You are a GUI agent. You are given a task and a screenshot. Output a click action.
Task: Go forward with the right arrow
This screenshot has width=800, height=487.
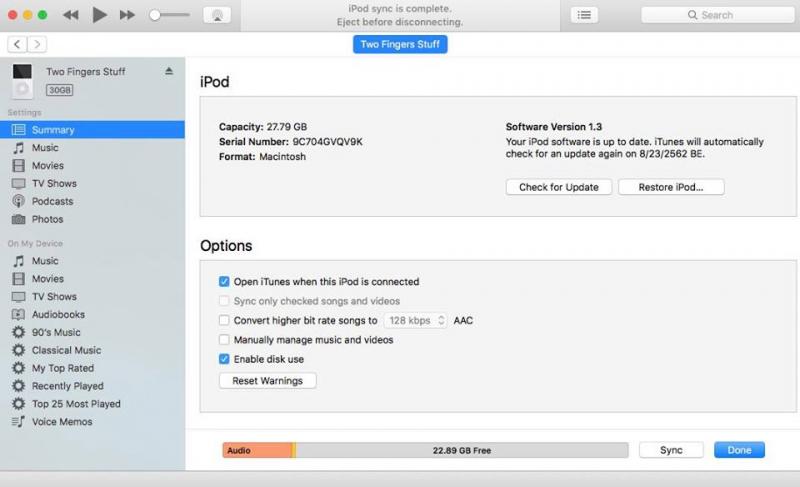(37, 44)
